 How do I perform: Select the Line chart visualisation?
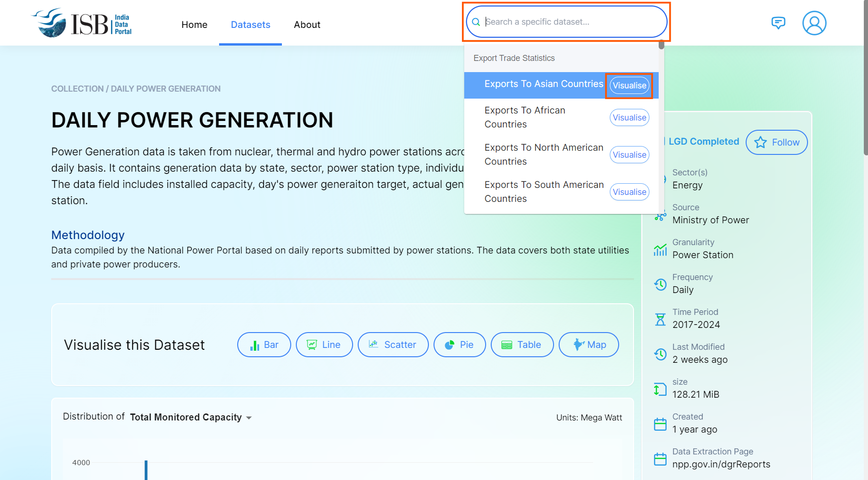point(324,345)
